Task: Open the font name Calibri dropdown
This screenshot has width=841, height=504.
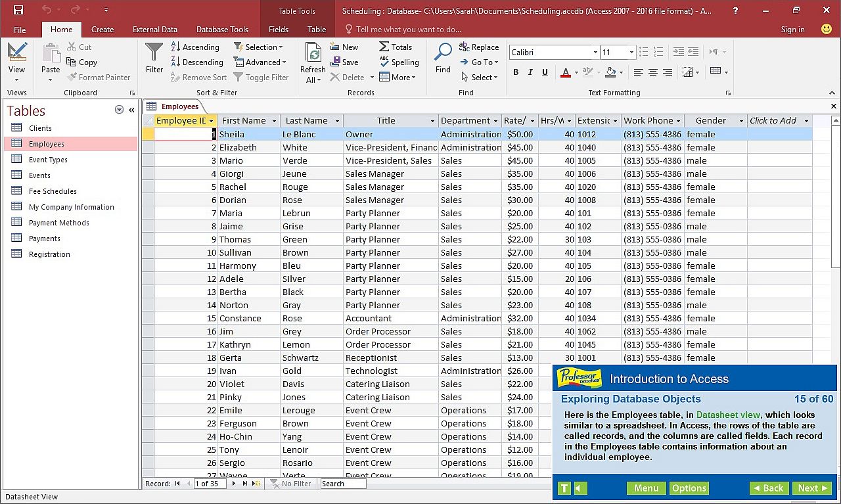Action: tap(595, 53)
